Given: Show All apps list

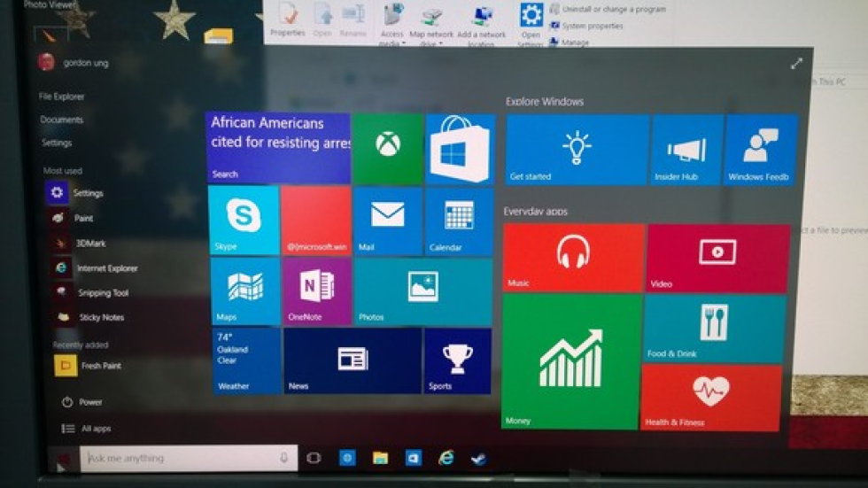Looking at the screenshot, I should pyautogui.click(x=86, y=429).
